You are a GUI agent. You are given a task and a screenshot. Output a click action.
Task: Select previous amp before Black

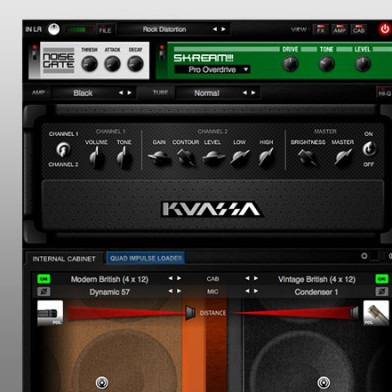tap(121, 93)
